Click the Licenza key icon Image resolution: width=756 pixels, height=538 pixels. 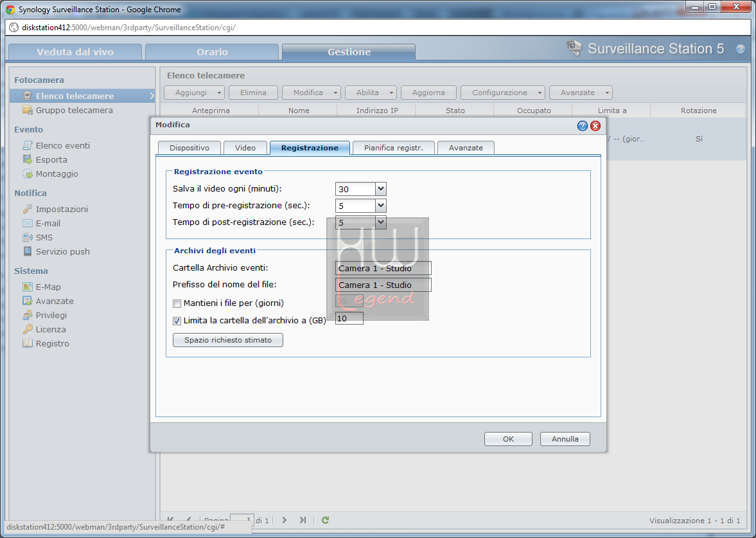28,329
